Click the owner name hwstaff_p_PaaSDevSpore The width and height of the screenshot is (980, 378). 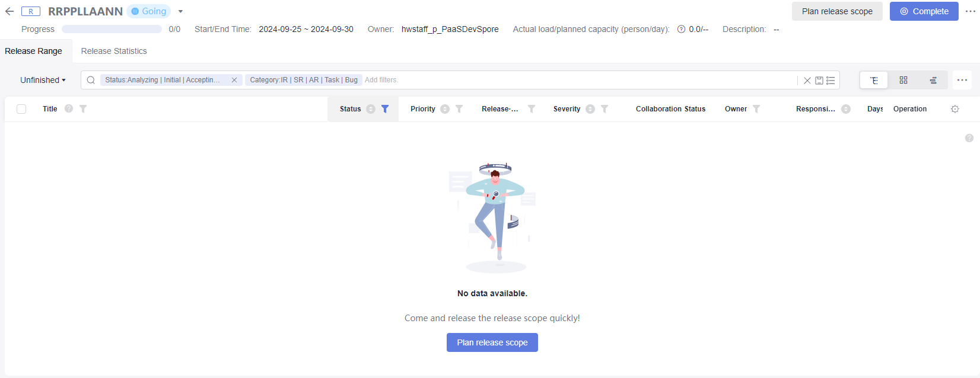pyautogui.click(x=450, y=29)
